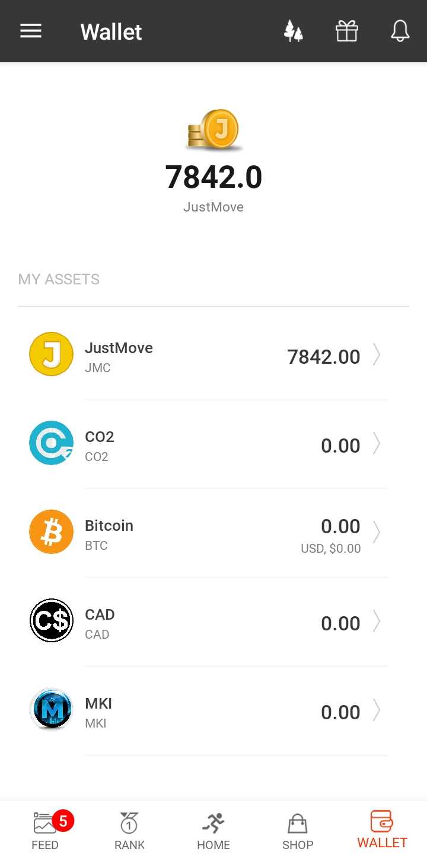Open the notifications bell
This screenshot has height=868, width=427.
point(400,31)
